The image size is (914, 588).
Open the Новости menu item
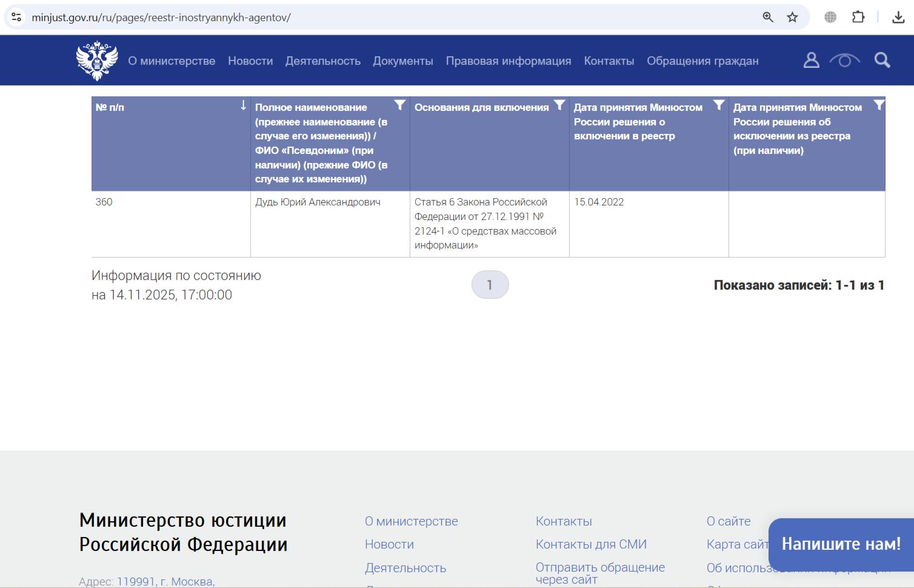click(250, 61)
